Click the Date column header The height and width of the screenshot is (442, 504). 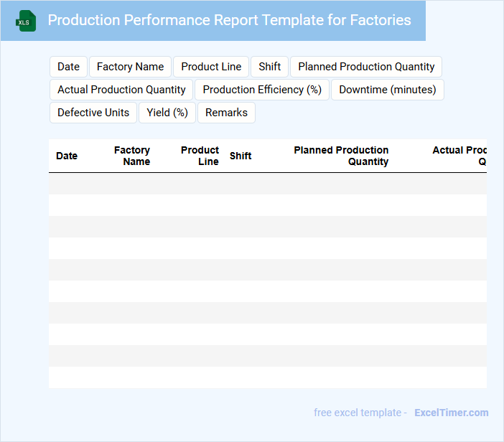[67, 156]
